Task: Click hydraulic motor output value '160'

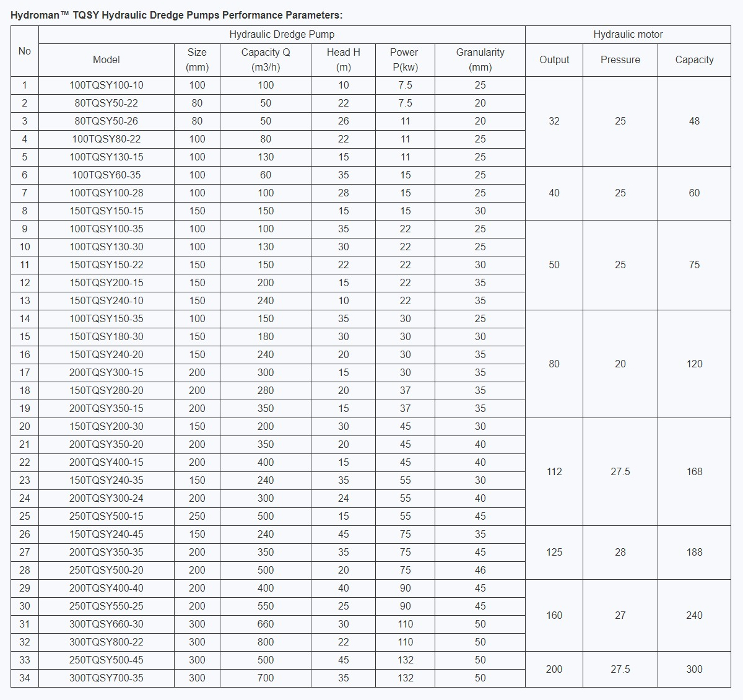Action: pyautogui.click(x=554, y=616)
